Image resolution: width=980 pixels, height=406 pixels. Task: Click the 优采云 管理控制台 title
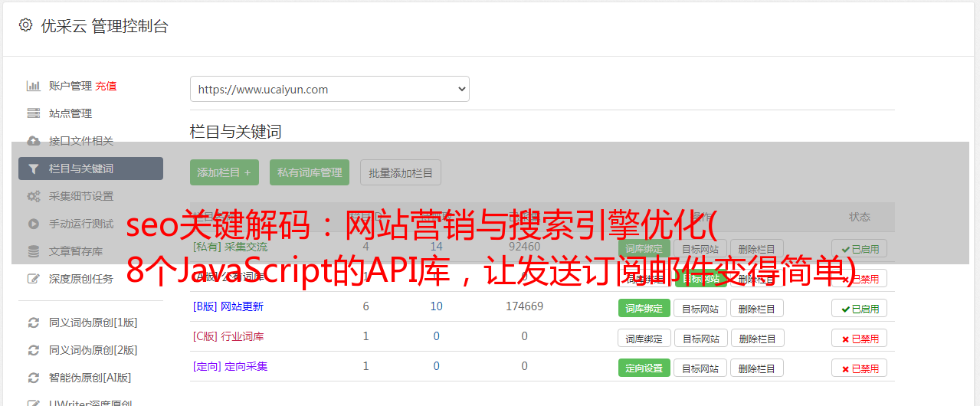click(x=104, y=26)
